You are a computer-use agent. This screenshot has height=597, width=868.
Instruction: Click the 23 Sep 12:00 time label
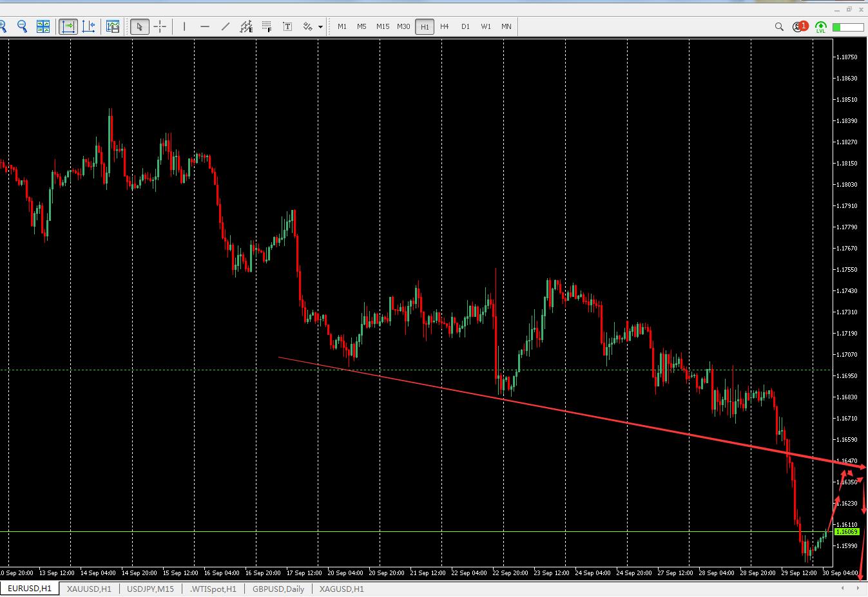pos(552,573)
